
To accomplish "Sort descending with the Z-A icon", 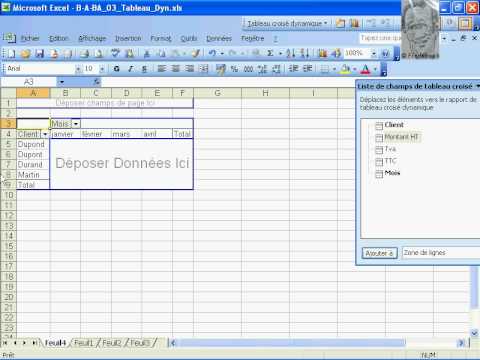I will click(x=304, y=53).
